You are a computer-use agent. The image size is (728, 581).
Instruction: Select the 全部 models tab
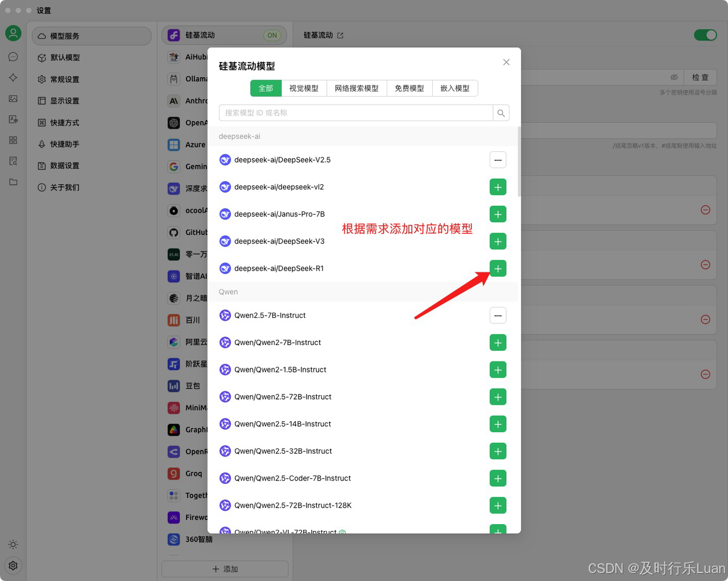click(x=266, y=88)
